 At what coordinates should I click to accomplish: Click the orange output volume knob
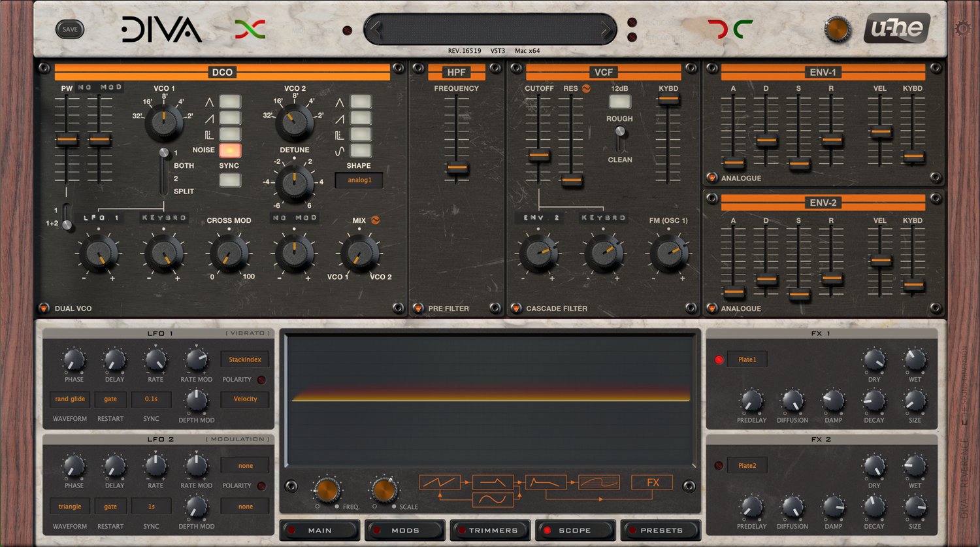(x=838, y=30)
